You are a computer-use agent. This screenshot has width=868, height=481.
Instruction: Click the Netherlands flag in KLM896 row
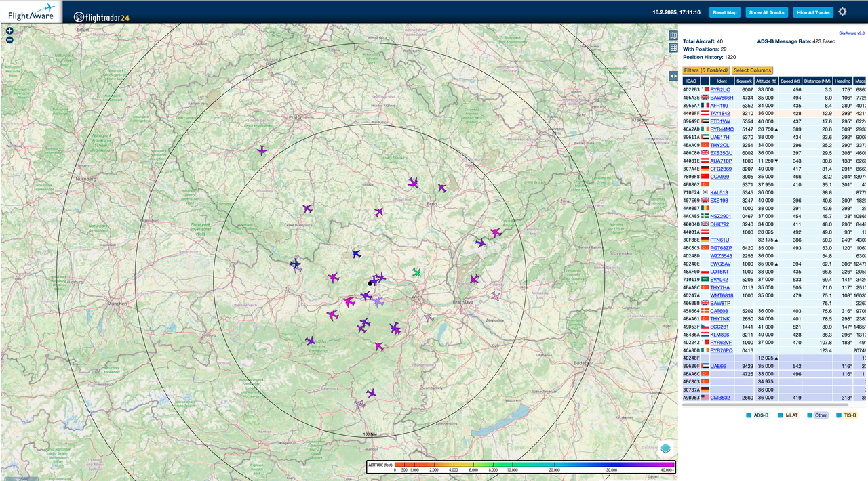(705, 335)
